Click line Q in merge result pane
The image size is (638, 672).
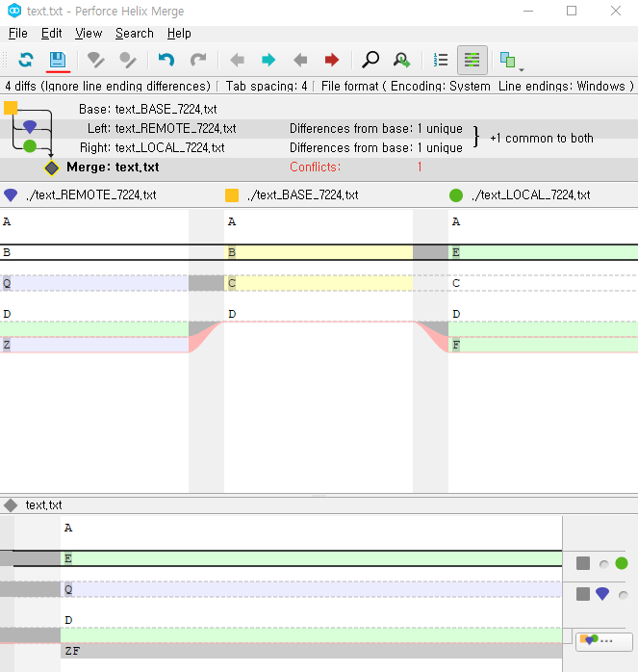pos(311,589)
